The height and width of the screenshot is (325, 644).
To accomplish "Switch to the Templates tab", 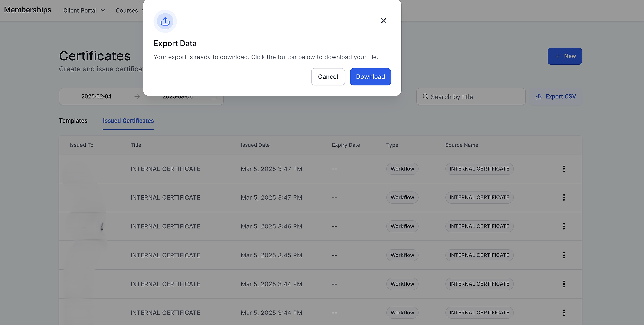I will pyautogui.click(x=73, y=121).
